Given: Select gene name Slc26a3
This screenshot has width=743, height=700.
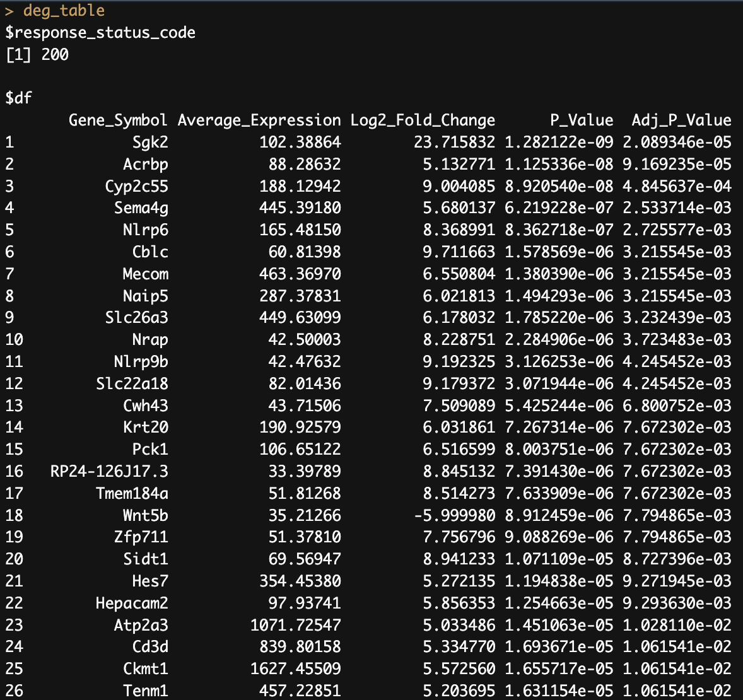Looking at the screenshot, I should (x=136, y=318).
